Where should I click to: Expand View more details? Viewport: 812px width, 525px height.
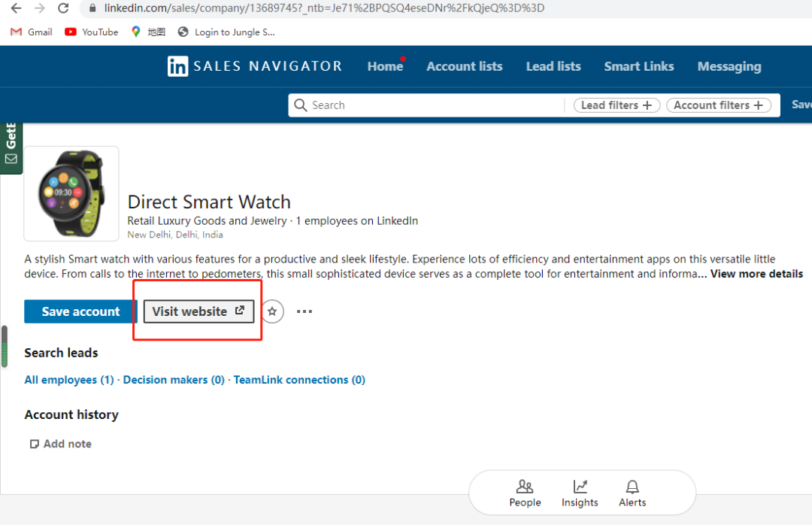point(756,274)
